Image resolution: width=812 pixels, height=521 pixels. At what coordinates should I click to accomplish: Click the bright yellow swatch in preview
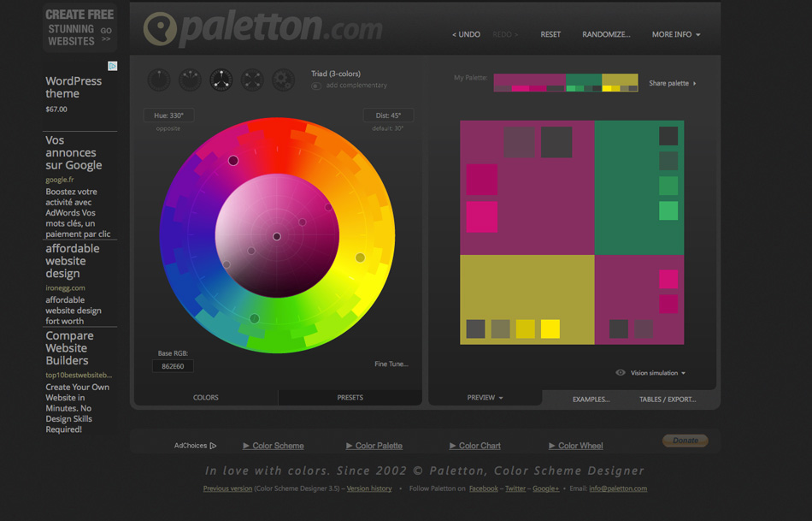550,329
